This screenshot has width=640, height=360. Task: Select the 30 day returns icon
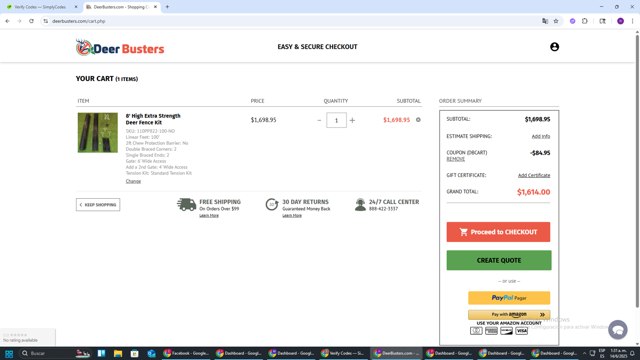point(272,204)
